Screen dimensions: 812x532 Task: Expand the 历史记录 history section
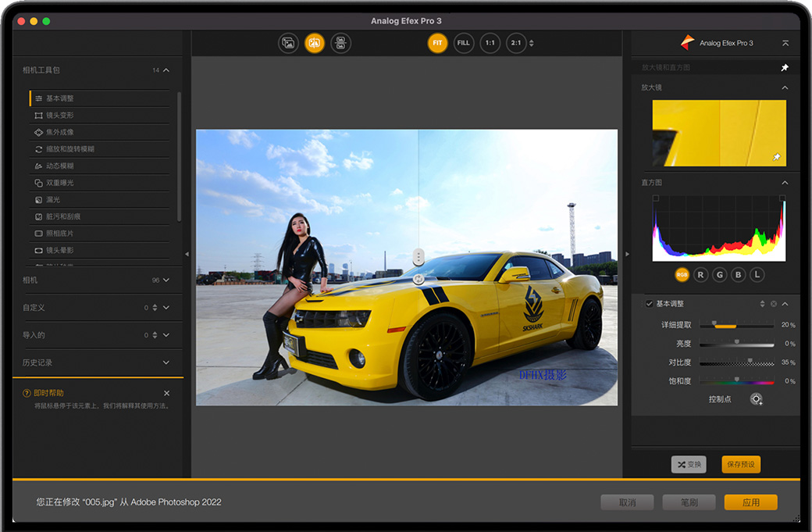click(166, 362)
